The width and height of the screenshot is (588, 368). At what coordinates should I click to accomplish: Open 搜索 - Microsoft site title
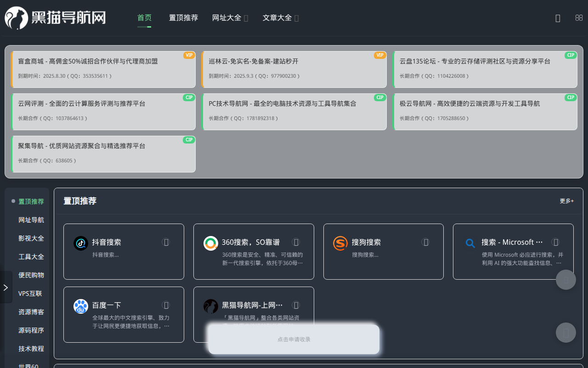(512, 242)
